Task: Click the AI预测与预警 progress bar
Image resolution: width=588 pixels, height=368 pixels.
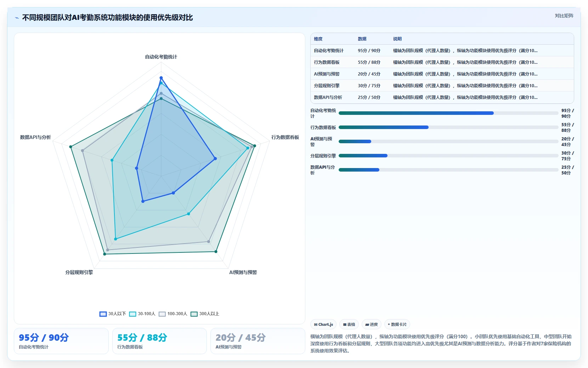Action: (448, 141)
